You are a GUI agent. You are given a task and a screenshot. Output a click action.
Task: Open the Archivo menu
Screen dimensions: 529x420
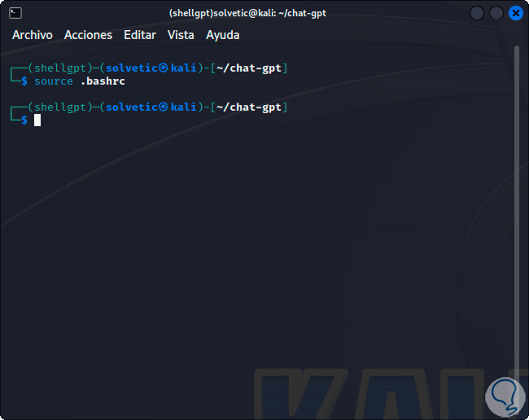pos(33,35)
